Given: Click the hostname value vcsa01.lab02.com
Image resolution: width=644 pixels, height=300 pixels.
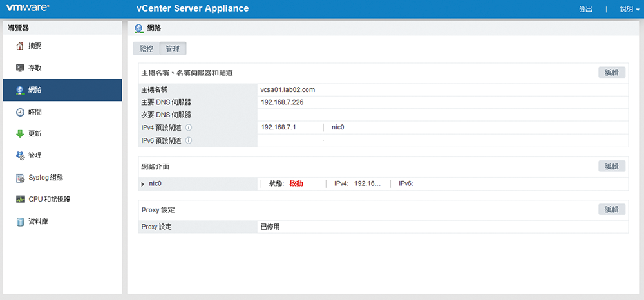Looking at the screenshot, I should pos(288,89).
